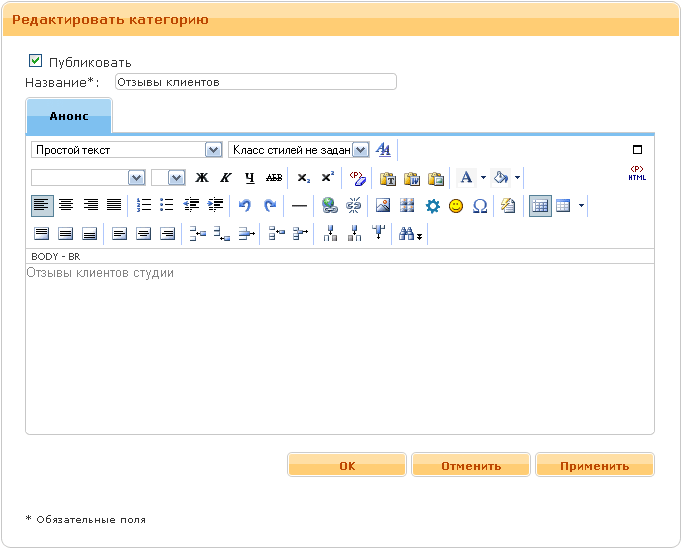The image size is (682, 549).
Task: Click the Отменить button
Action: tap(470, 466)
